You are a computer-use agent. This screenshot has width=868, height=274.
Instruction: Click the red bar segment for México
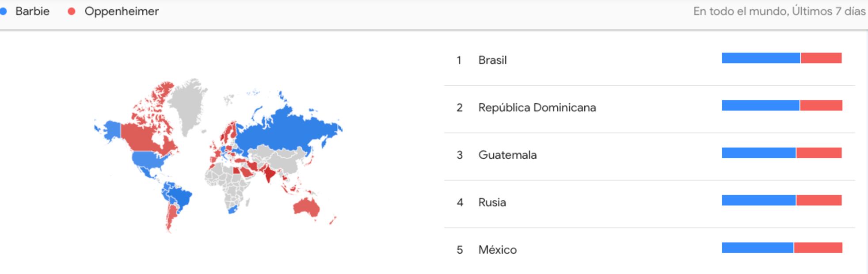[x=818, y=247]
